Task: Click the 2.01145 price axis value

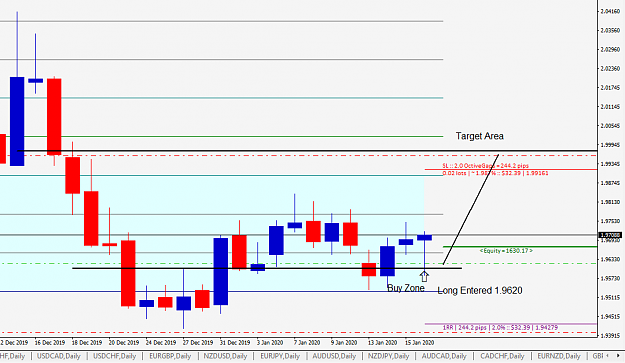Action: 610,107
